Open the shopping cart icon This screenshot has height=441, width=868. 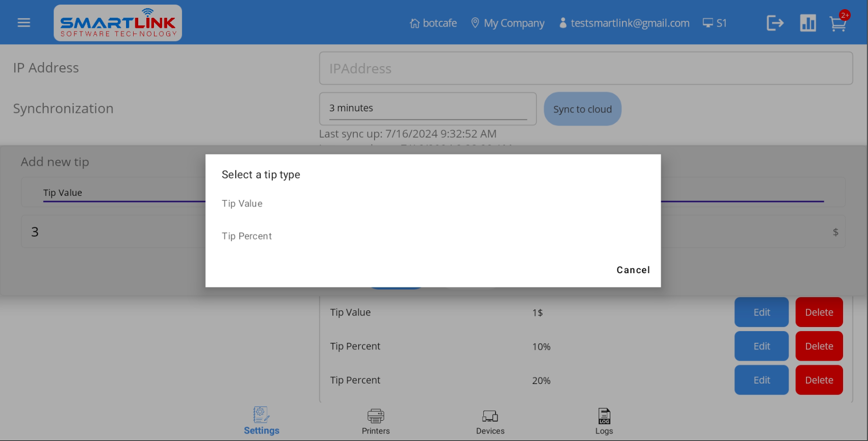tap(838, 23)
